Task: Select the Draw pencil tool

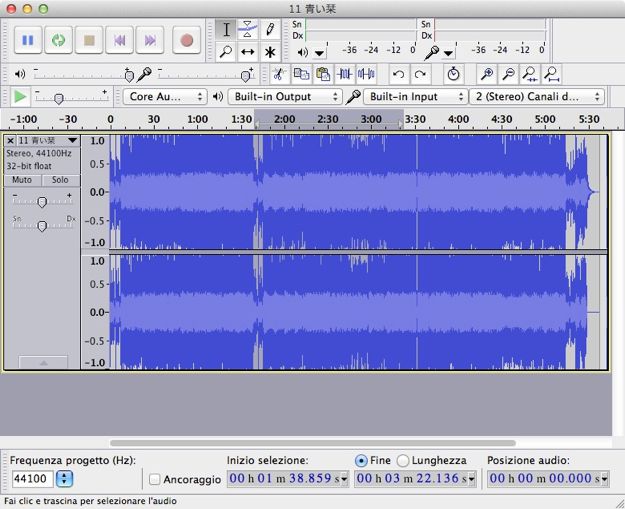Action: click(x=270, y=30)
